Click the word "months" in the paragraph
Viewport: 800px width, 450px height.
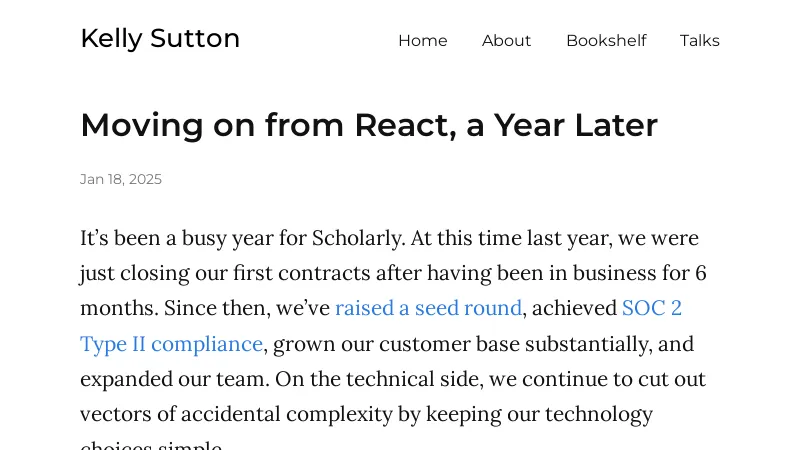coord(119,308)
